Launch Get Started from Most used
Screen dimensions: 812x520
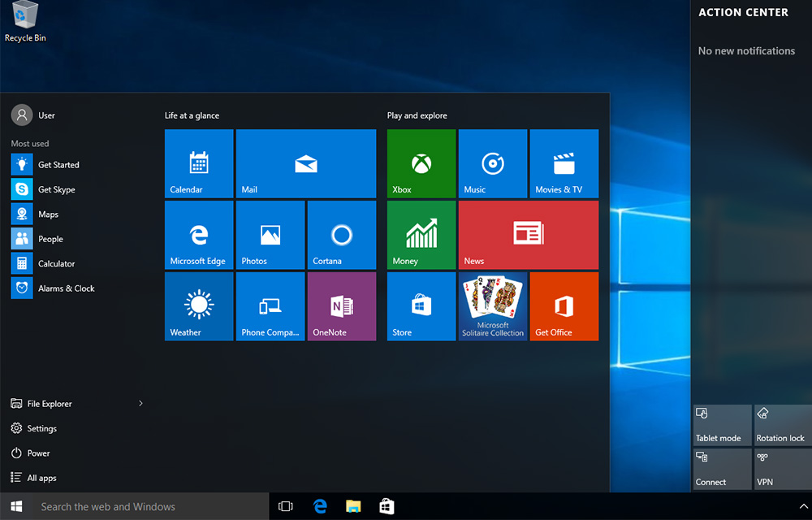pyautogui.click(x=57, y=164)
